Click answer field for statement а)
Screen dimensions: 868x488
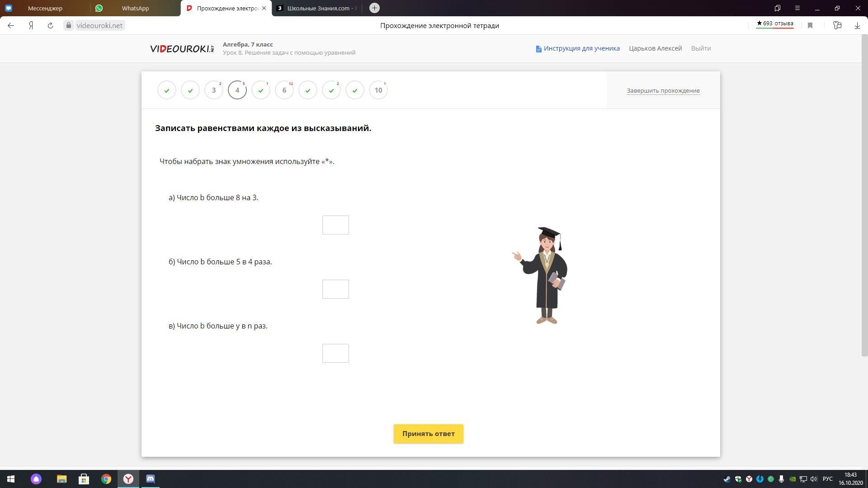pyautogui.click(x=335, y=225)
